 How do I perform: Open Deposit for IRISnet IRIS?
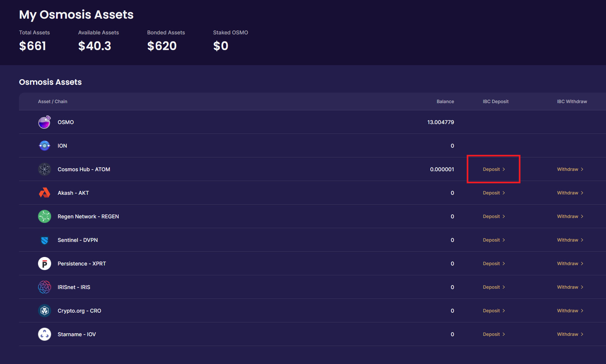point(494,287)
